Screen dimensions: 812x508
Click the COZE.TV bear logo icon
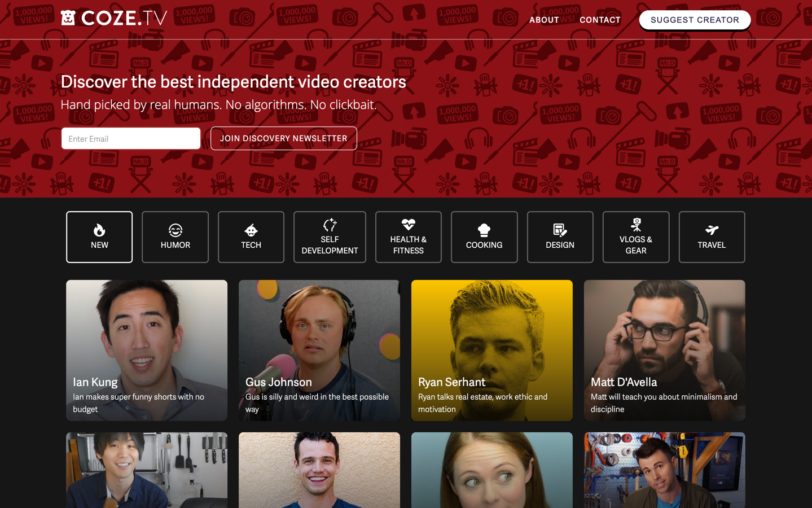tap(69, 17)
